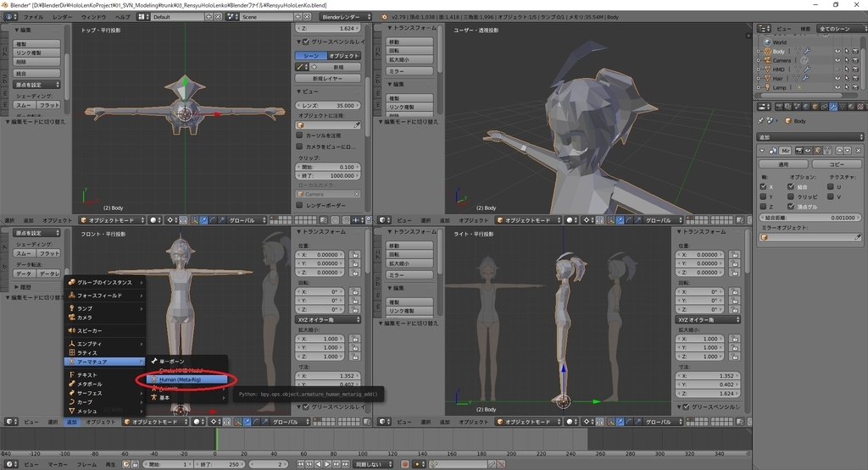
Task: Open the メッシュ add-menu entry
Action: 105,411
